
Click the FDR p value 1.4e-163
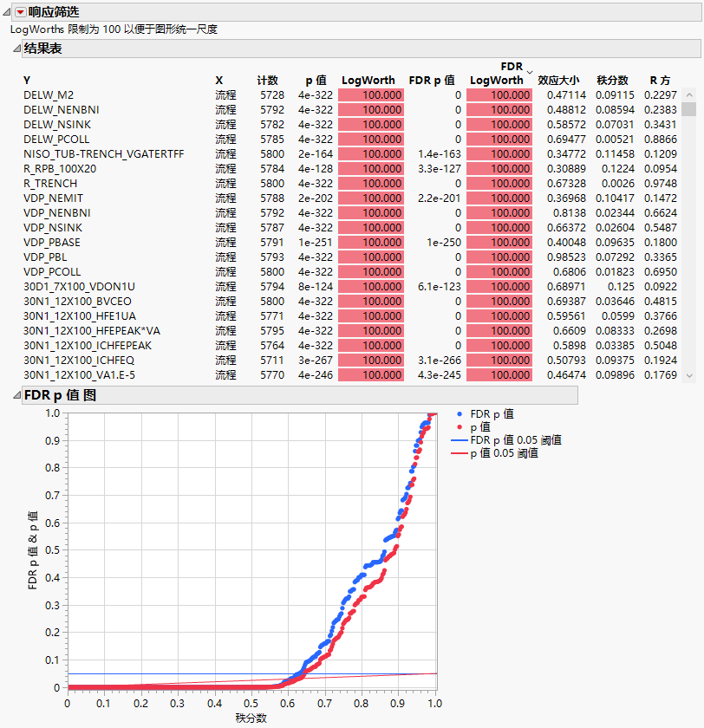click(x=440, y=154)
